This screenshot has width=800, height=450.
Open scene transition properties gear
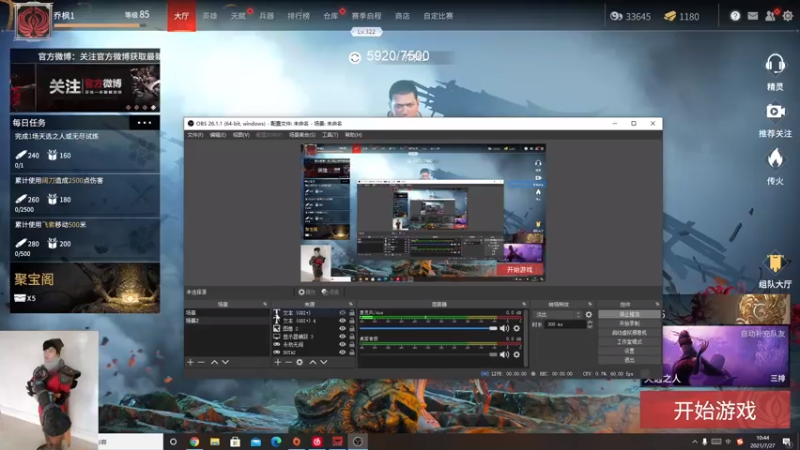click(x=589, y=314)
